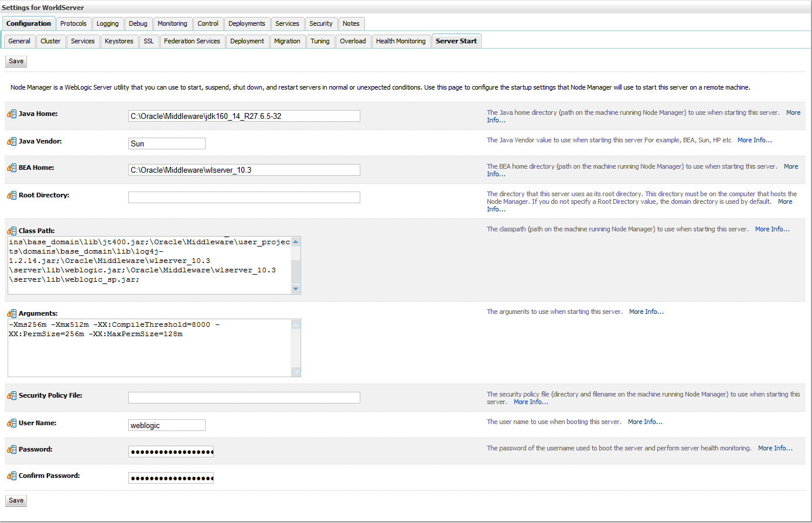Click the BEA Home input field
This screenshot has width=812, height=523.
244,170
